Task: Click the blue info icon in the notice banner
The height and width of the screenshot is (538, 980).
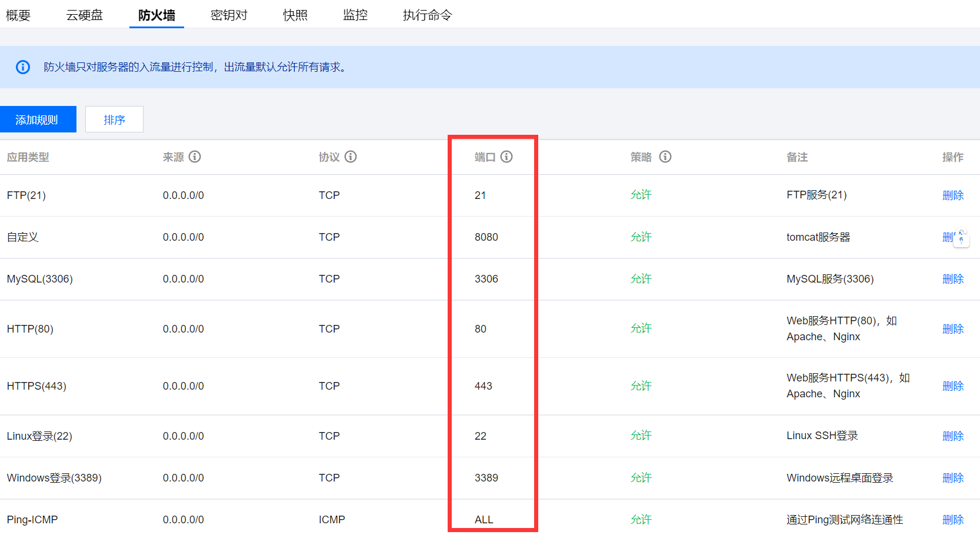Action: pos(23,67)
